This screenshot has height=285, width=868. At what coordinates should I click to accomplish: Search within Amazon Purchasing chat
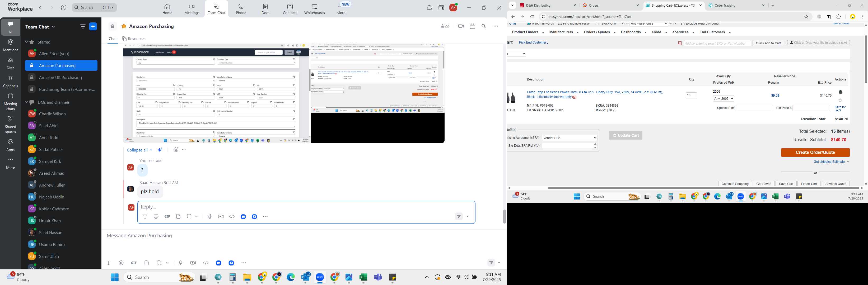[484, 26]
